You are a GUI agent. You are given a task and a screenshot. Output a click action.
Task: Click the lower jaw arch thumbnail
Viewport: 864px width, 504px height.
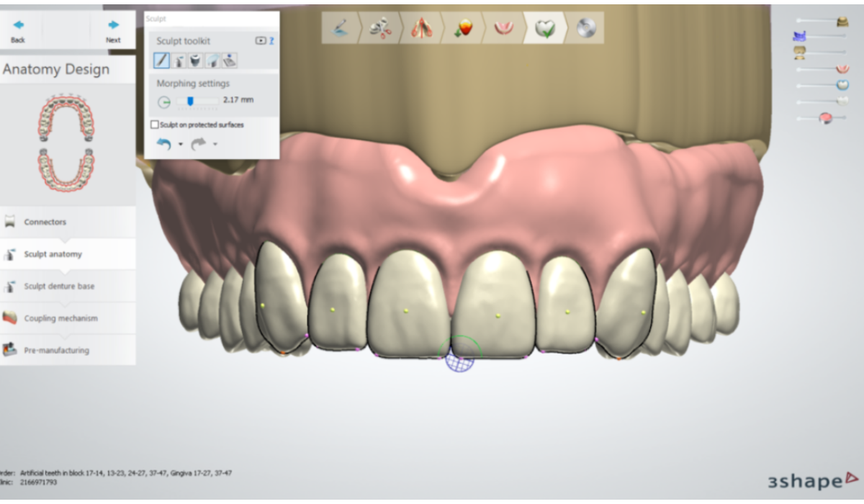(x=66, y=170)
